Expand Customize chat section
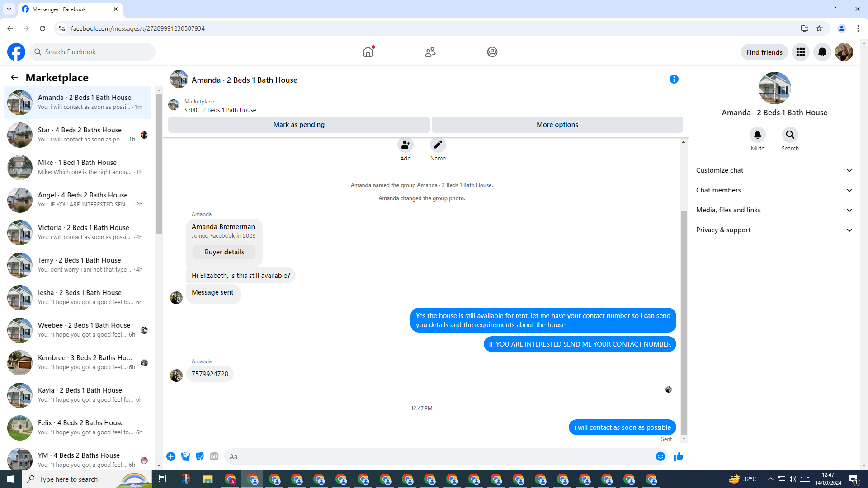 (774, 170)
